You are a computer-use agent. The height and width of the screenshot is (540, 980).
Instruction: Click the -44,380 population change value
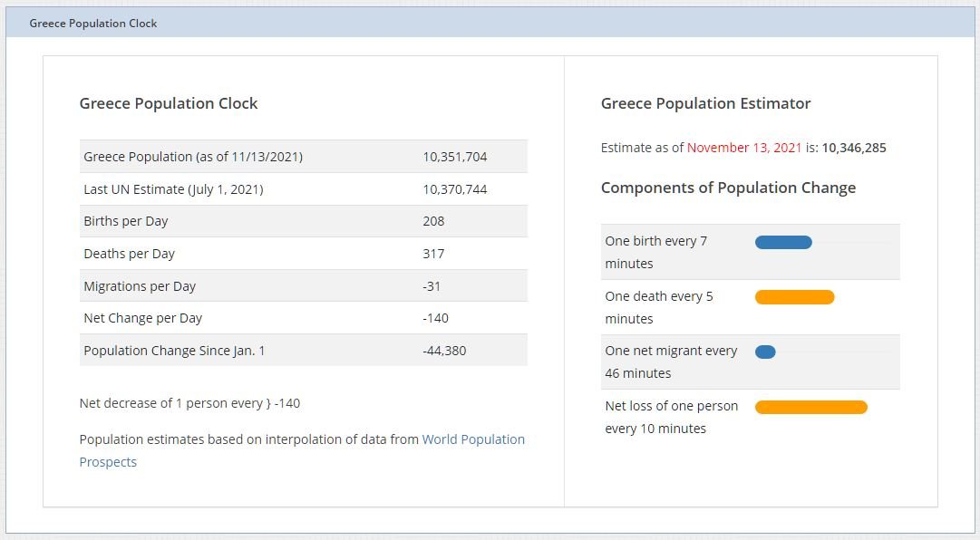444,351
